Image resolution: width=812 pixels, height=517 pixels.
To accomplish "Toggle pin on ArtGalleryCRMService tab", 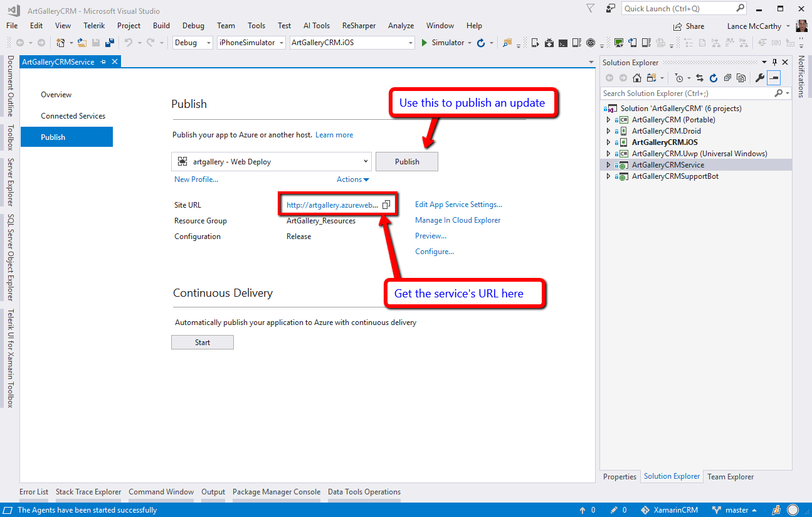I will click(x=103, y=62).
